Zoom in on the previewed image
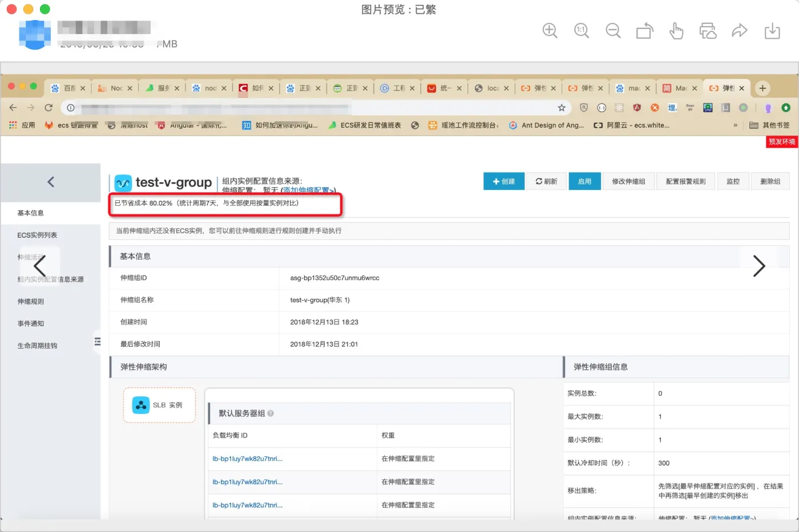The image size is (799, 532). (550, 31)
